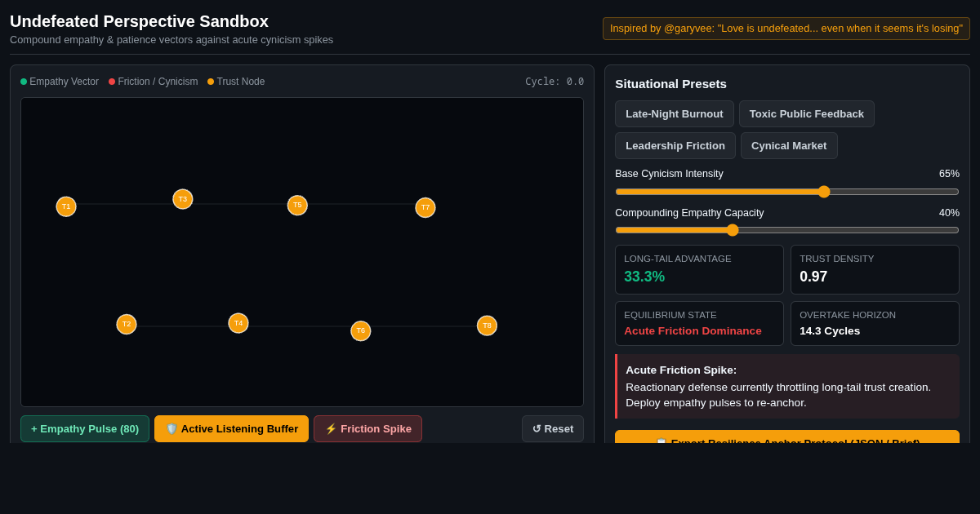Click Export Resilience Anchor Protocol button

point(787,437)
